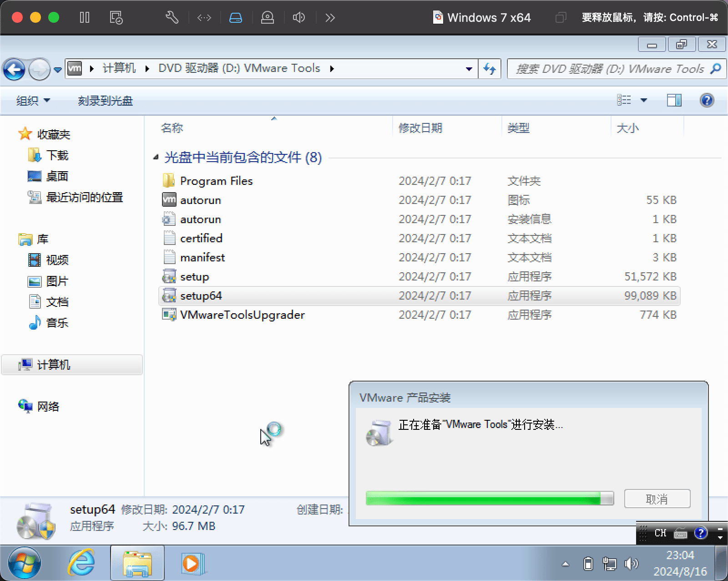This screenshot has height=581, width=728.
Task: Open 下载 in navigation pane
Action: tap(48, 155)
